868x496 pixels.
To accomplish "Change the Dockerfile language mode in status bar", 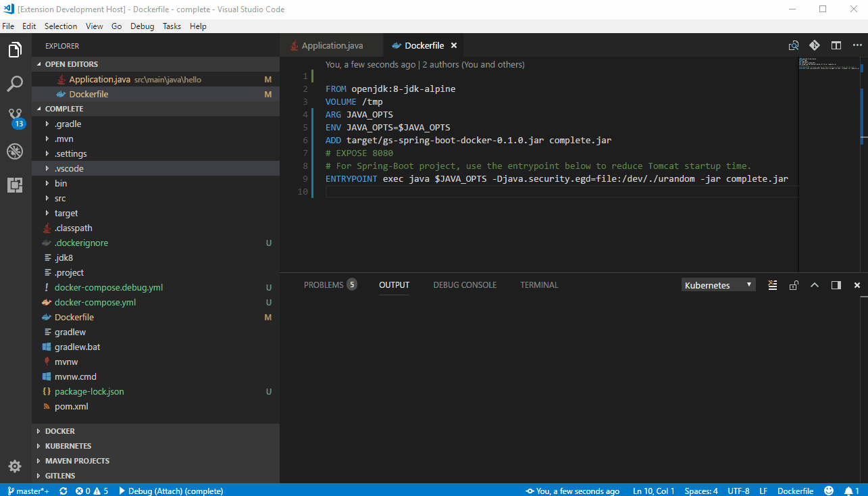I will [x=795, y=491].
